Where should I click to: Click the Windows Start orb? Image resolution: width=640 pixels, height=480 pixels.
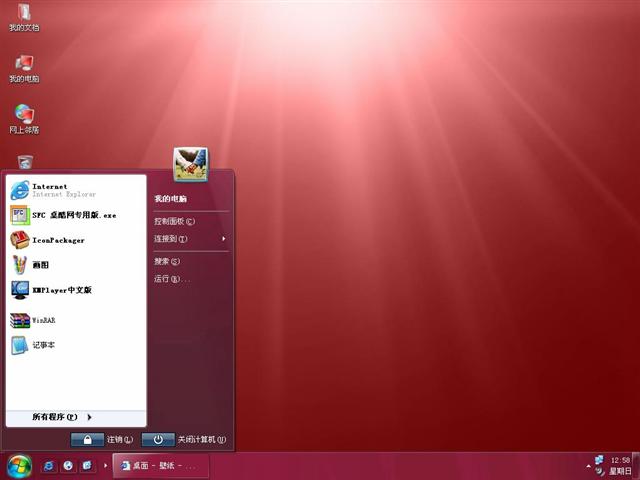(x=19, y=467)
